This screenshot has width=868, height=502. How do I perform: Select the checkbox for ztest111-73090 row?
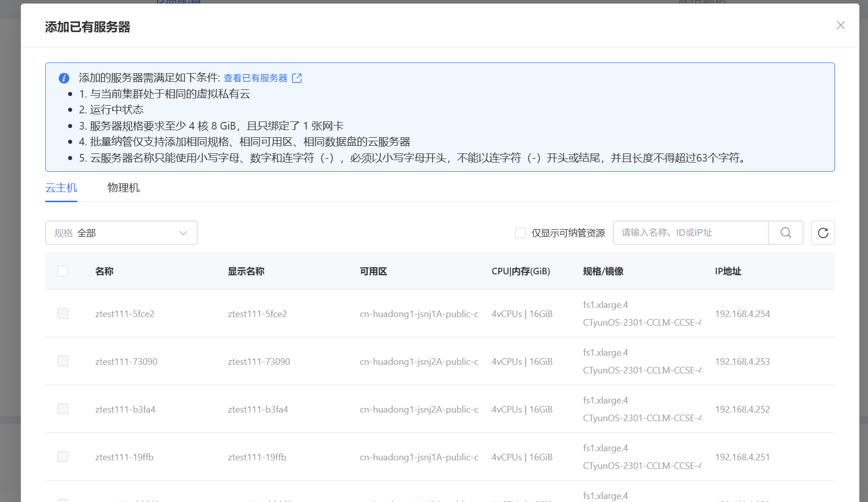coord(63,361)
